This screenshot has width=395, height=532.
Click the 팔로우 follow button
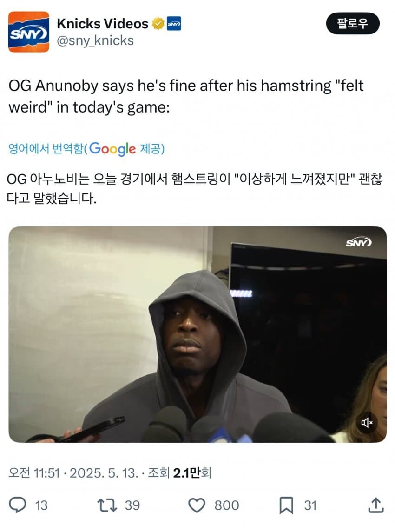[x=353, y=23]
